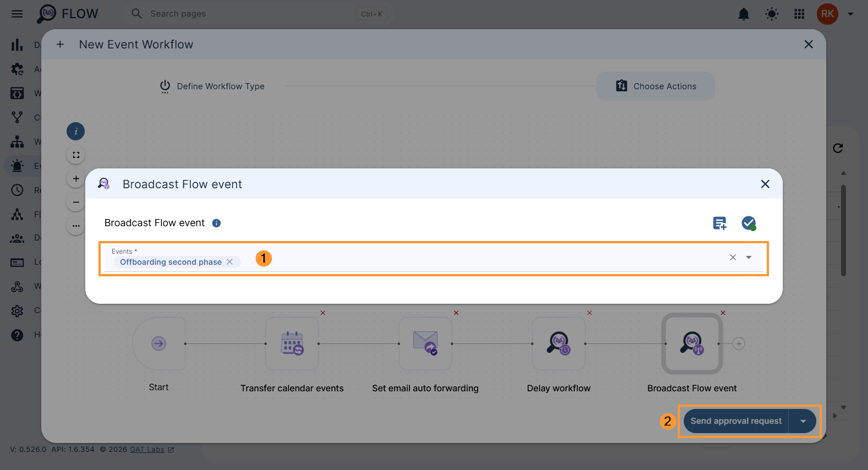The image size is (868, 470).
Task: Open the Dashboard bar chart sidebar icon
Action: [x=17, y=45]
